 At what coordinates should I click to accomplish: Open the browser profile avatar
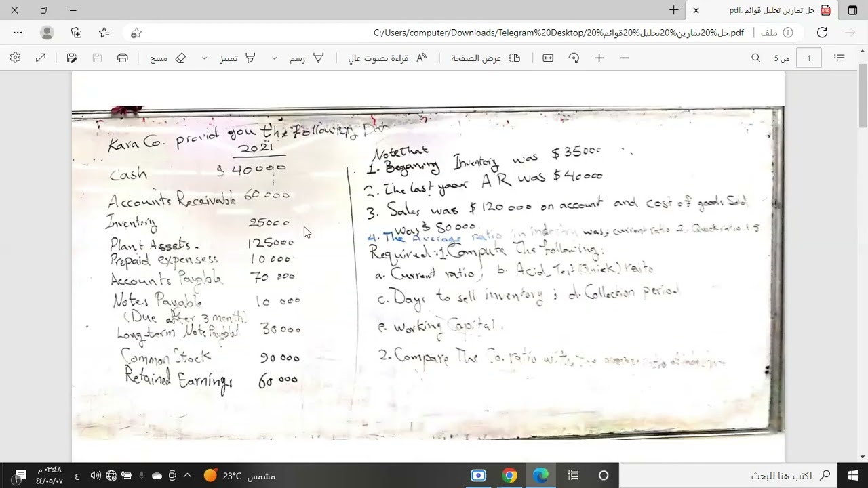click(x=47, y=33)
